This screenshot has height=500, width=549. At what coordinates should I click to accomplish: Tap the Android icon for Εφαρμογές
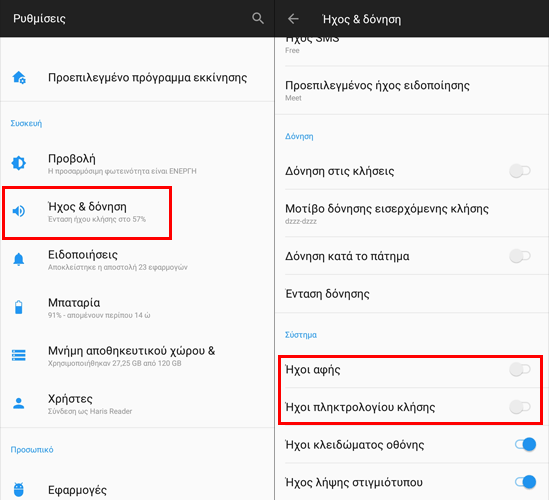pyautogui.click(x=19, y=489)
